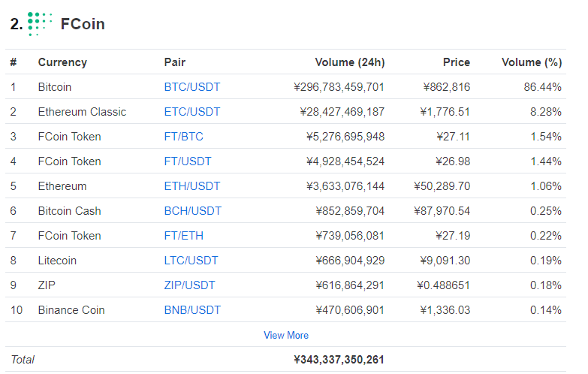Viewport: 588px width, 374px height.
Task: Expand the list with View More
Action: point(285,335)
